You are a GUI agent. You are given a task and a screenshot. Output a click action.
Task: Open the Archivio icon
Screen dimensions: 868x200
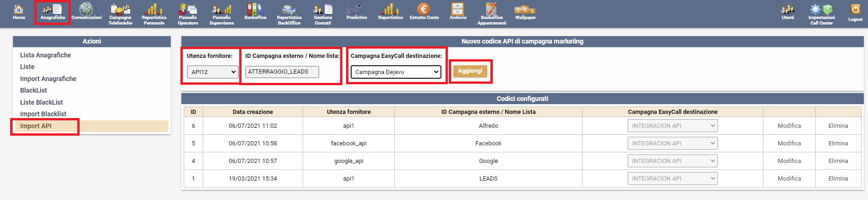coord(458,12)
